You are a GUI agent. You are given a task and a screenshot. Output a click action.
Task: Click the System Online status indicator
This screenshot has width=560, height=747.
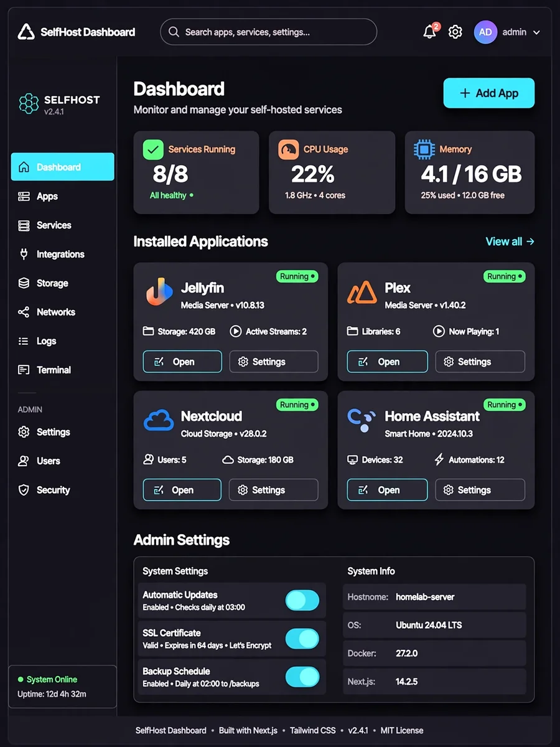[47, 680]
